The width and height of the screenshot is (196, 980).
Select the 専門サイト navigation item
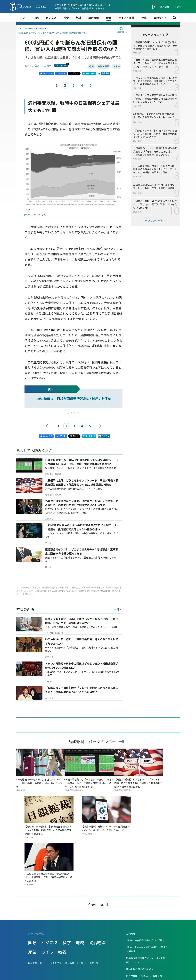click(x=160, y=18)
